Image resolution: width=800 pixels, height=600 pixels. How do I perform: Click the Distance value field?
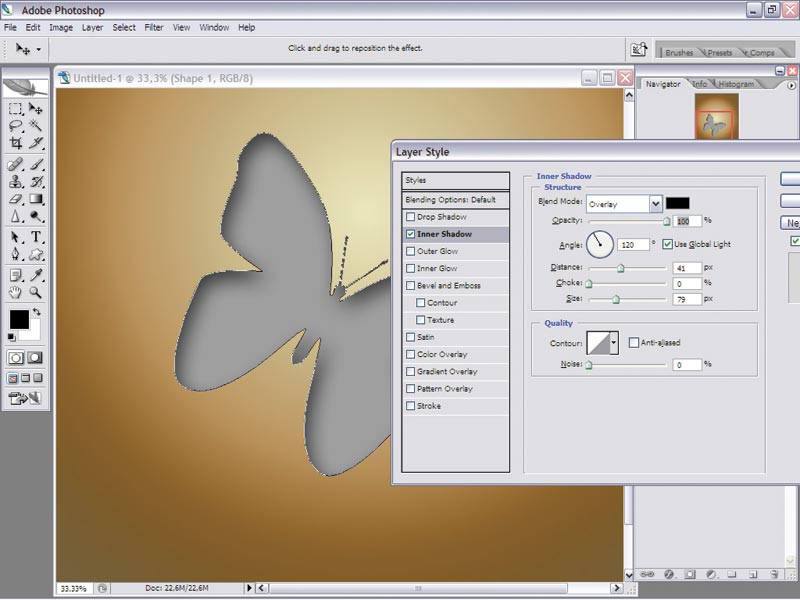[x=687, y=267]
